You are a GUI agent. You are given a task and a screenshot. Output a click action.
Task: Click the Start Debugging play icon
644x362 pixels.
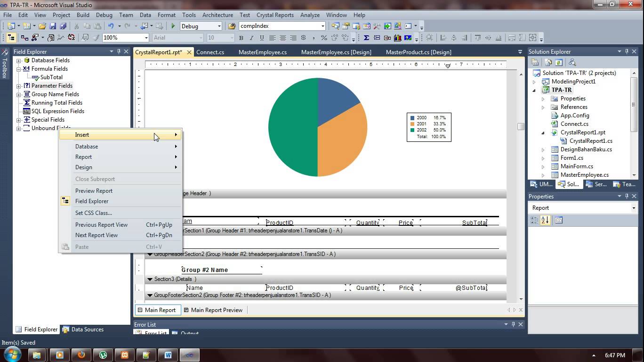pyautogui.click(x=173, y=26)
